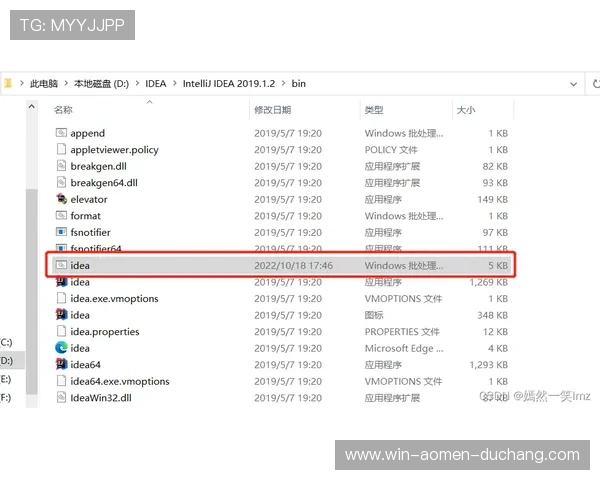Expand the chevron after 本地磁盘 (D:)
The width and height of the screenshot is (600, 480).
[x=137, y=83]
